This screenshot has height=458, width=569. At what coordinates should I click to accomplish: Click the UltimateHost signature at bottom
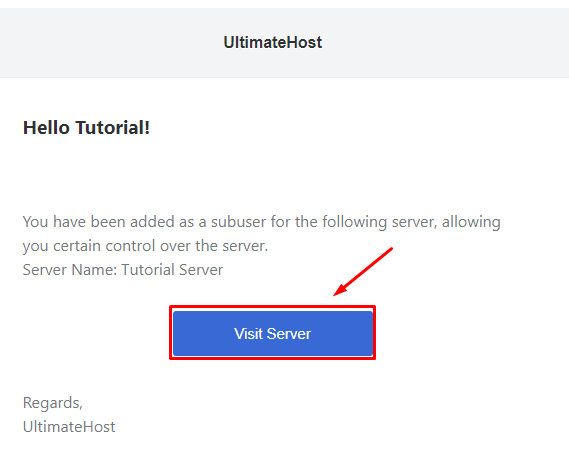pyautogui.click(x=69, y=427)
